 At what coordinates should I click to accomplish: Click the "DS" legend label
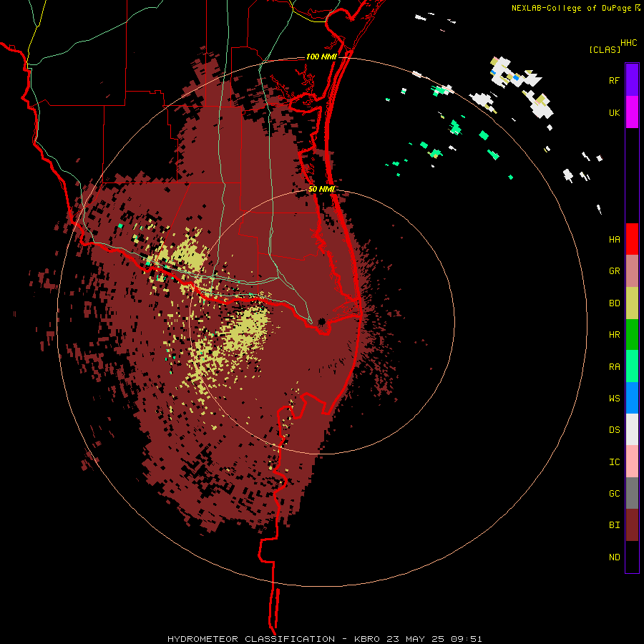[614, 430]
